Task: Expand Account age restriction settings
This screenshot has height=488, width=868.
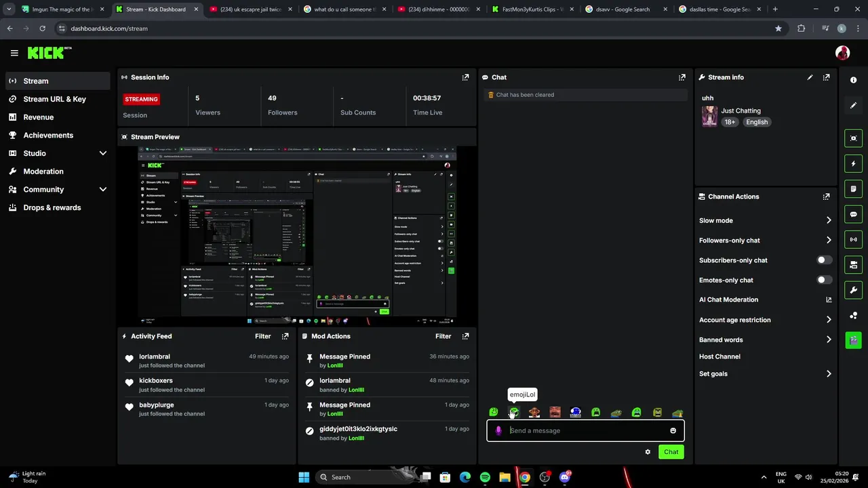Action: click(x=829, y=320)
